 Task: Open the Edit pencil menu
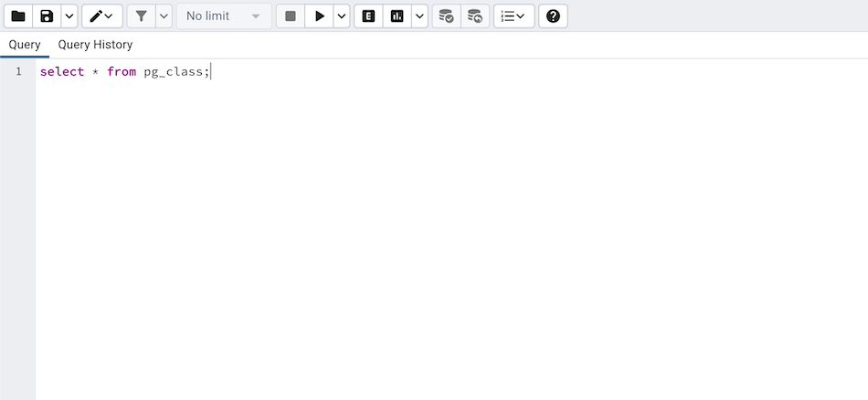click(102, 16)
